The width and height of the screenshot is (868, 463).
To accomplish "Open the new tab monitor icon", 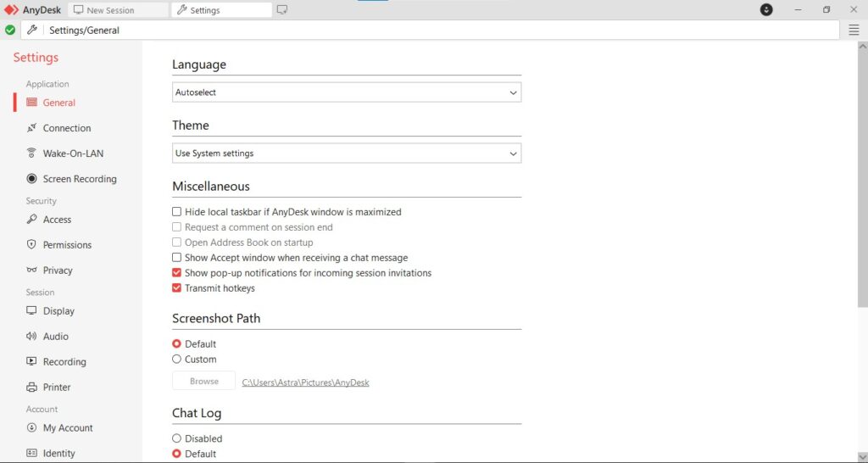I will coord(281,10).
